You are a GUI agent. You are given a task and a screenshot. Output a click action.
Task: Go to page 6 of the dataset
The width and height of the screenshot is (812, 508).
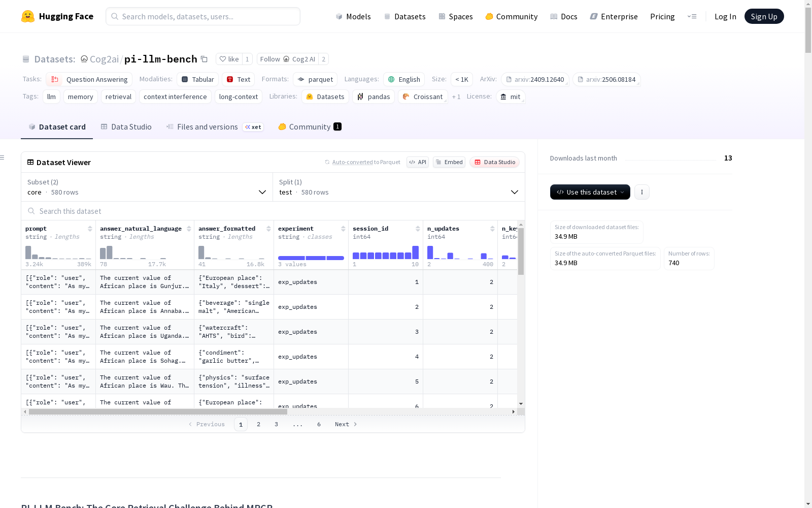point(319,424)
